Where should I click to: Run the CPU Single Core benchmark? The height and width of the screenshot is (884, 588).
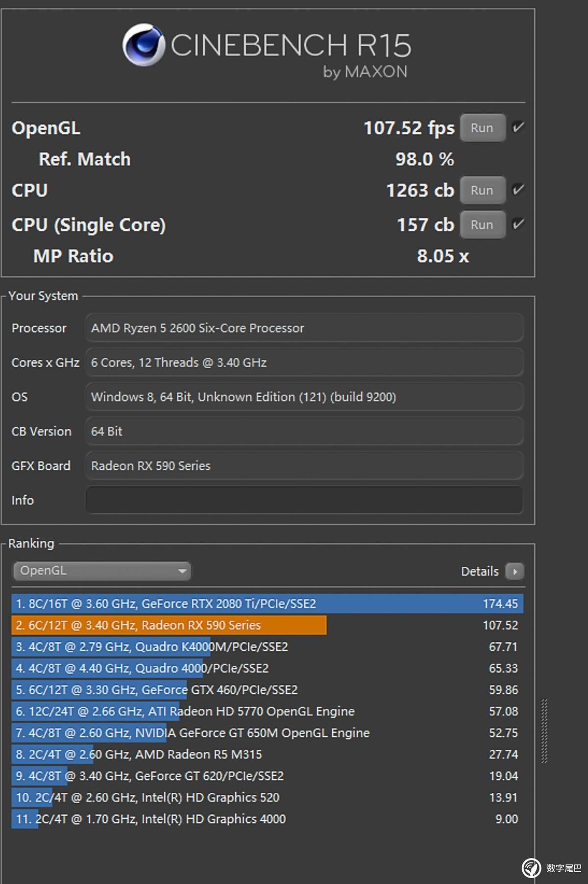click(482, 225)
